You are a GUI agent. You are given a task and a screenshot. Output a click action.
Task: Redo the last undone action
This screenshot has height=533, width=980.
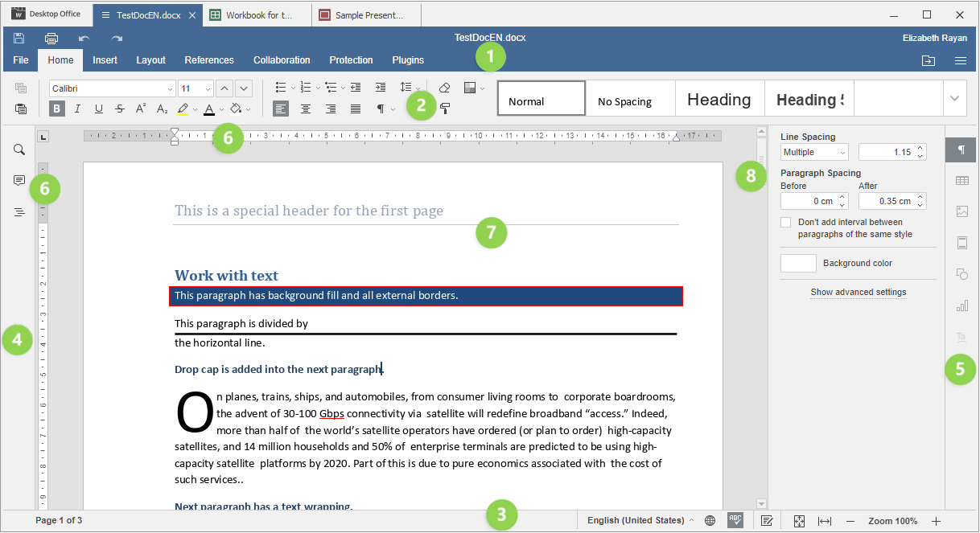click(x=117, y=38)
